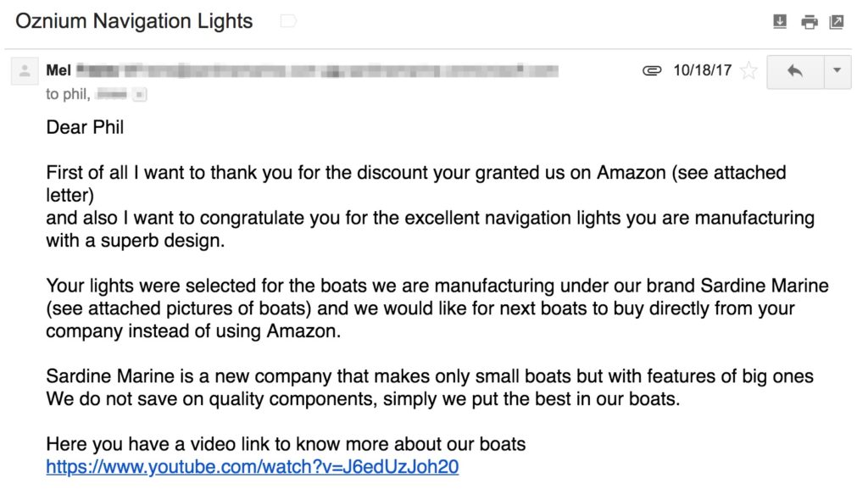
Task: Open email in new window icon
Action: coord(837,23)
